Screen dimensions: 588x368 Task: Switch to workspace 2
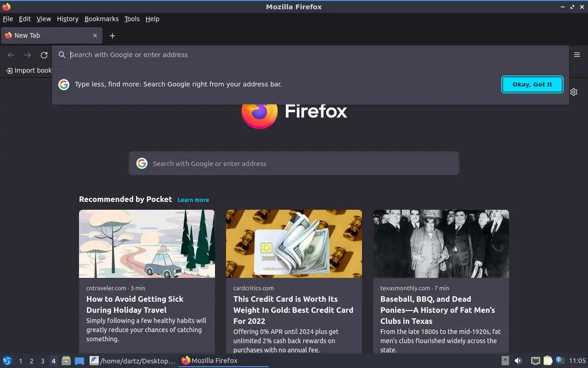tap(32, 361)
